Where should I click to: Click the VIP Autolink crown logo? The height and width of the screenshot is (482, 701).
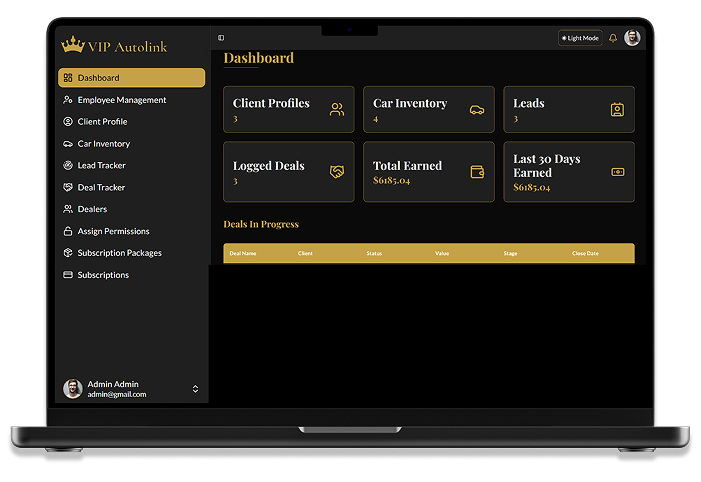[x=73, y=45]
